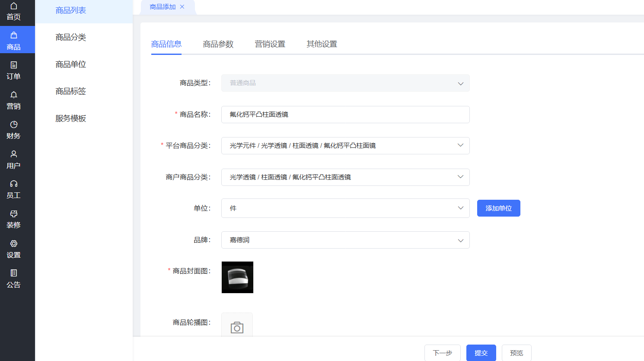The image size is (644, 361).
Task: Open the 用户 person icon
Action: (x=13, y=154)
